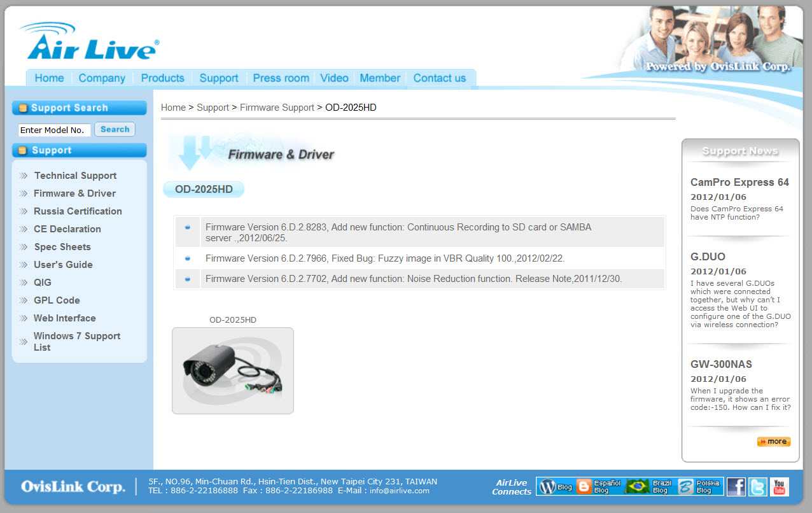This screenshot has width=812, height=513.
Task: Click the OD-2025HD model label pill
Action: coord(204,189)
